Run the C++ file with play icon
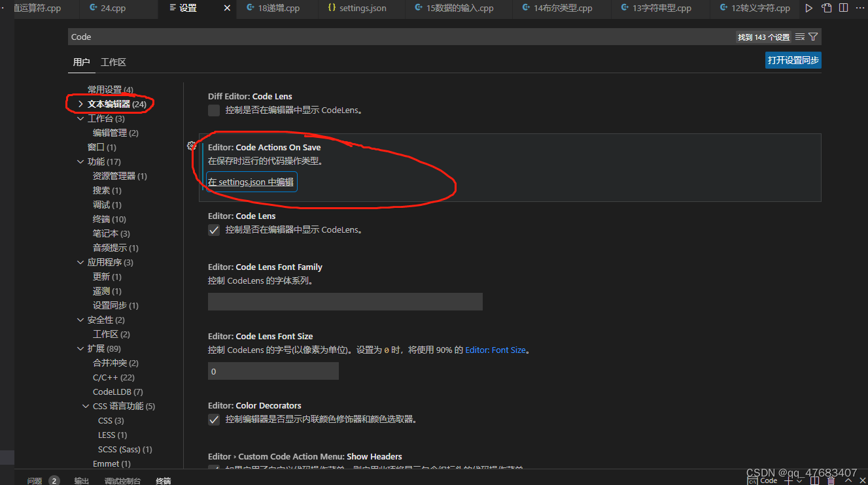The height and width of the screenshot is (485, 868). click(809, 8)
